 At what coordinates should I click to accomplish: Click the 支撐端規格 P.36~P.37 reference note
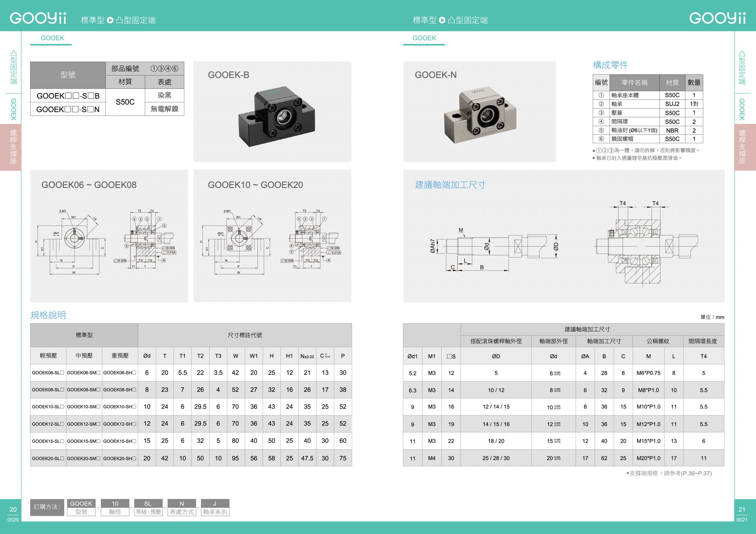tap(669, 473)
